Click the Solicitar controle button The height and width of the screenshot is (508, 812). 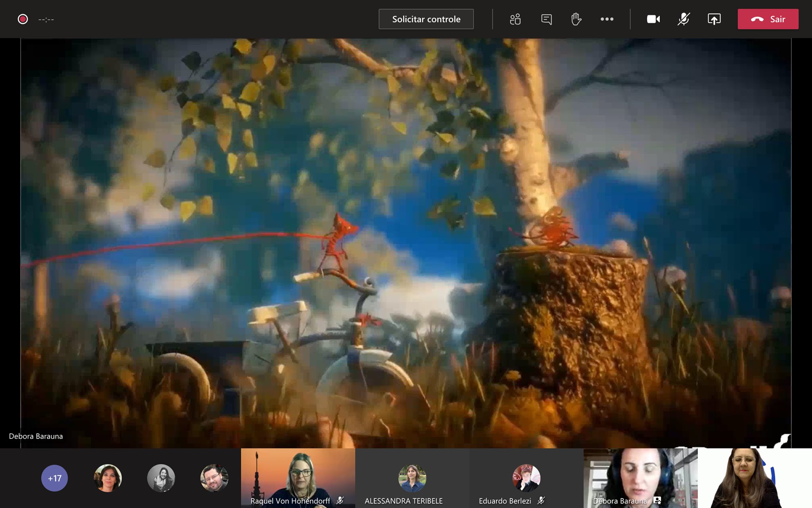click(x=426, y=19)
